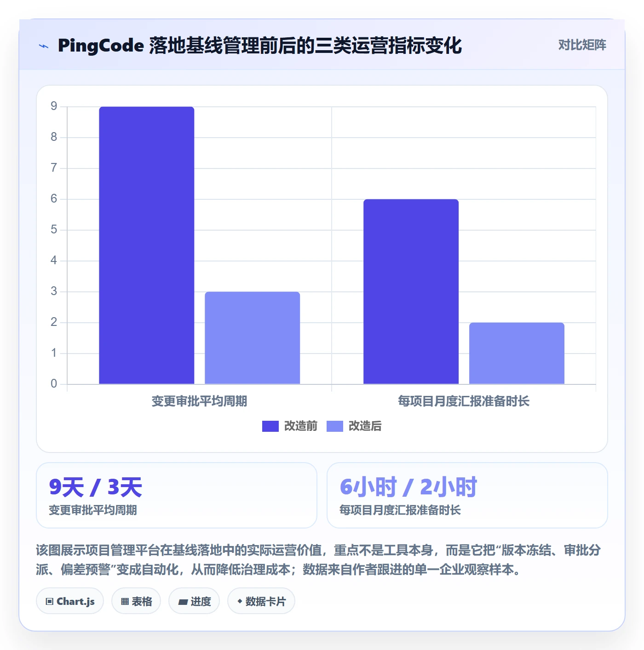Click the PingCode chart title text
Viewport: 644px width, 650px height.
(x=260, y=46)
